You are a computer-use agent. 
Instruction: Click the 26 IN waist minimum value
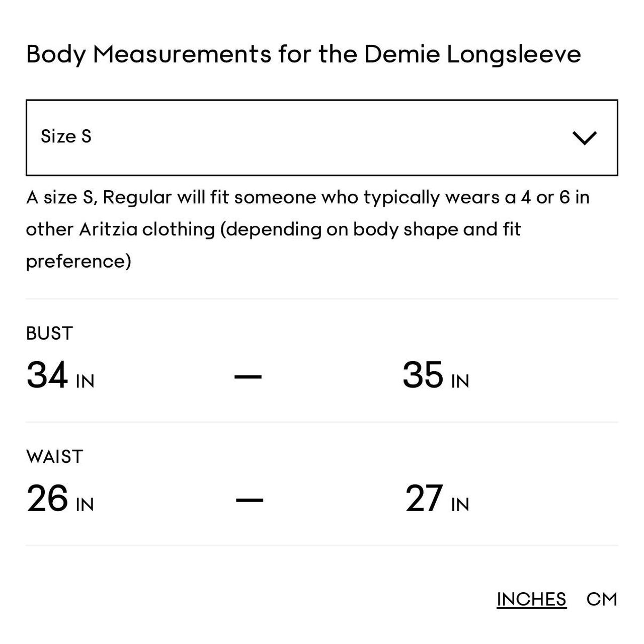tap(60, 499)
